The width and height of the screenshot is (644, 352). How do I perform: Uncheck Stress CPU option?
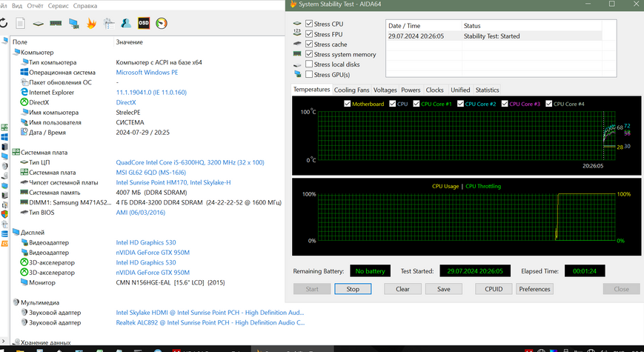309,24
